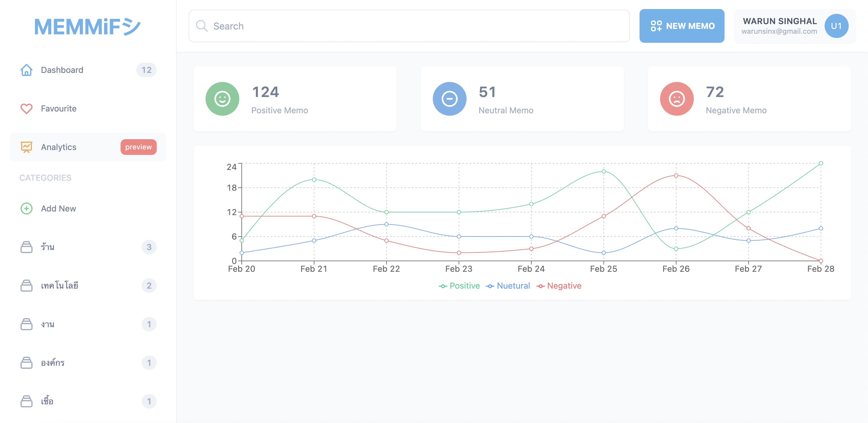Click the Add New plus circle icon
868x423 pixels.
[x=26, y=208]
